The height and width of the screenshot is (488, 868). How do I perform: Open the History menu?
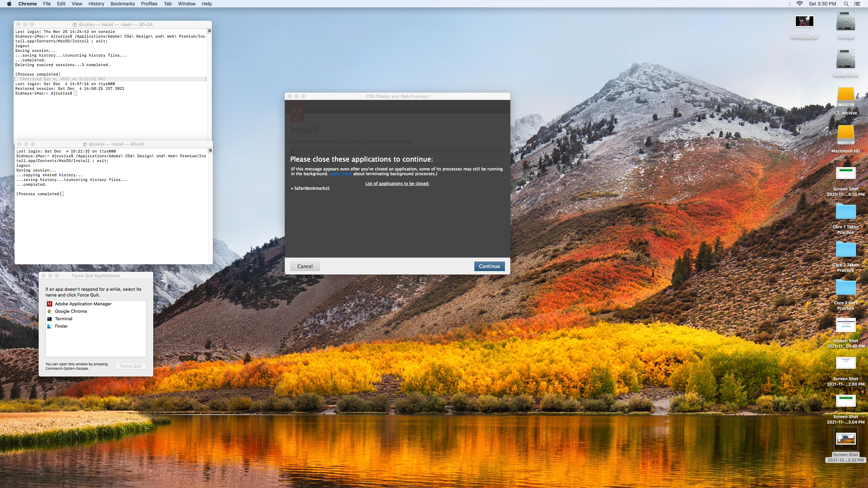tap(96, 4)
